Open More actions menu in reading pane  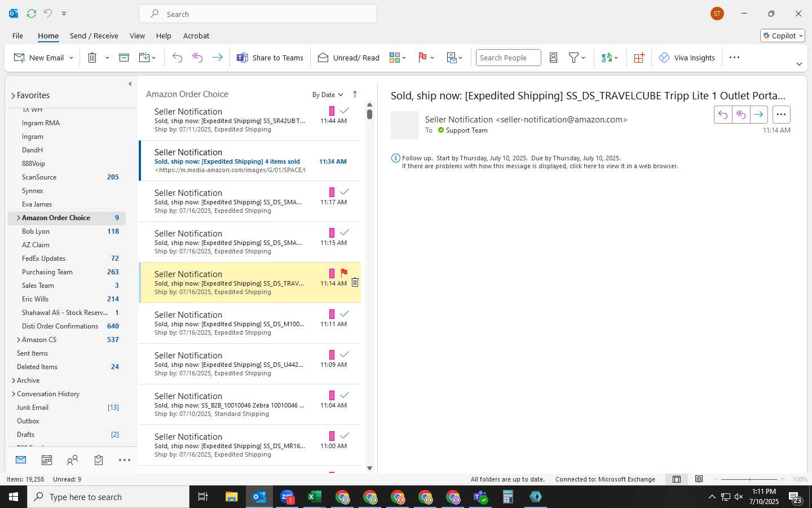tap(781, 115)
